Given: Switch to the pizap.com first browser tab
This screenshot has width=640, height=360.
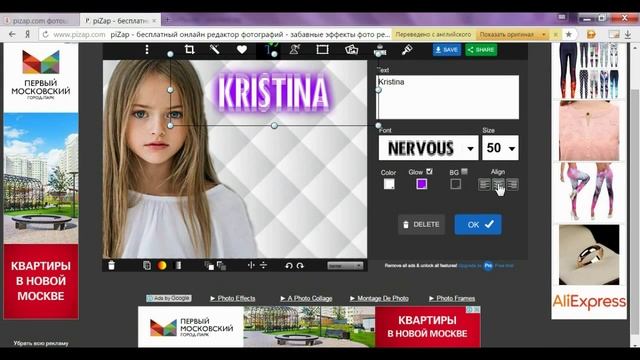Looking at the screenshot, I should (40, 20).
